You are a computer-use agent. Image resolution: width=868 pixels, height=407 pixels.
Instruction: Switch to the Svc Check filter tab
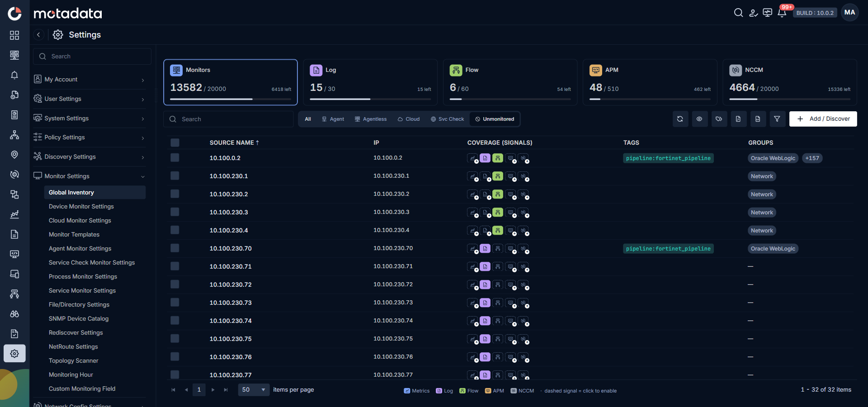tap(447, 119)
